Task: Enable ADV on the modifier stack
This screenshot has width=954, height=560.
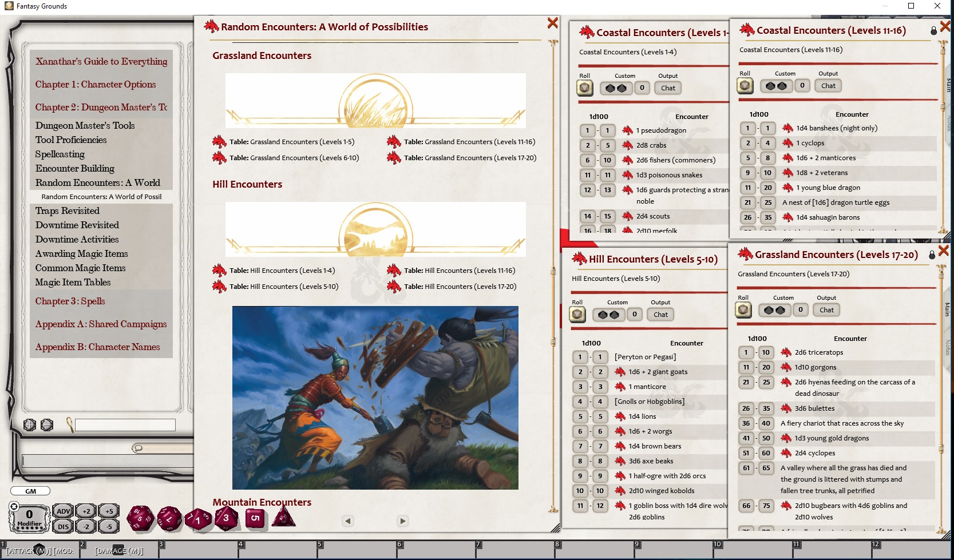Action: pyautogui.click(x=63, y=511)
